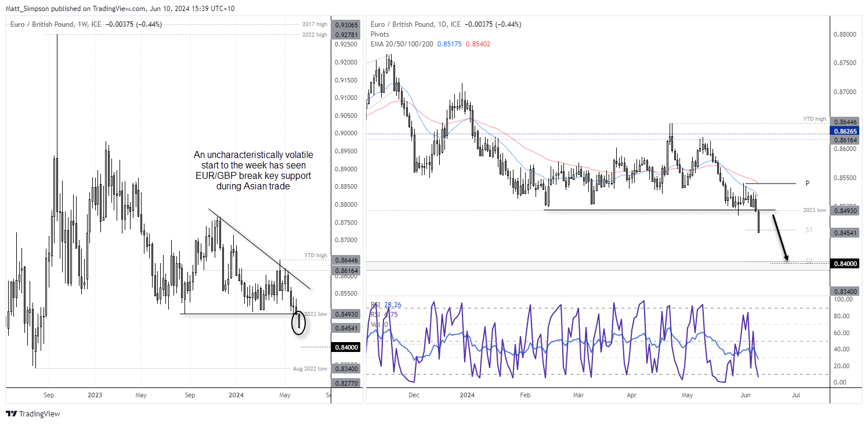Click the YTD high label on daily chart
This screenshot has width=868, height=424.
(814, 119)
